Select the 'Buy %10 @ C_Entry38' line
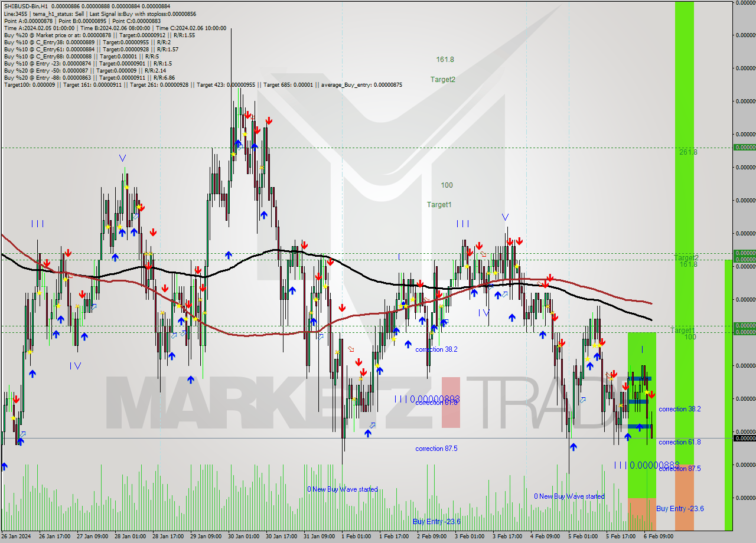756x543 pixels. (x=87, y=42)
